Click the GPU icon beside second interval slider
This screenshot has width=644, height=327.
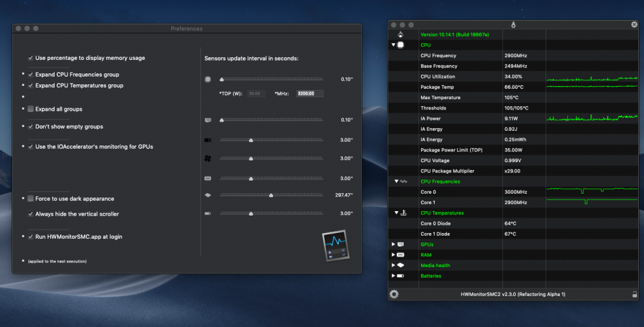click(x=208, y=120)
